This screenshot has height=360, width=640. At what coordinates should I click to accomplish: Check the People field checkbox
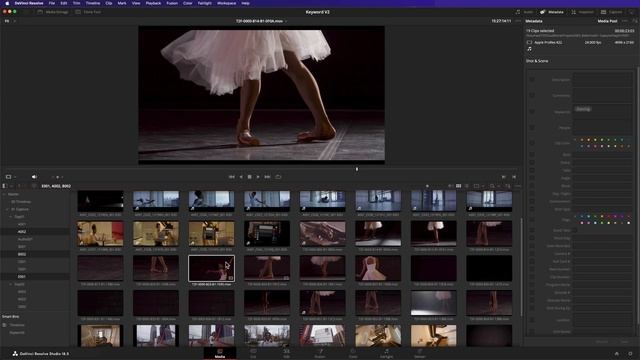click(x=531, y=127)
